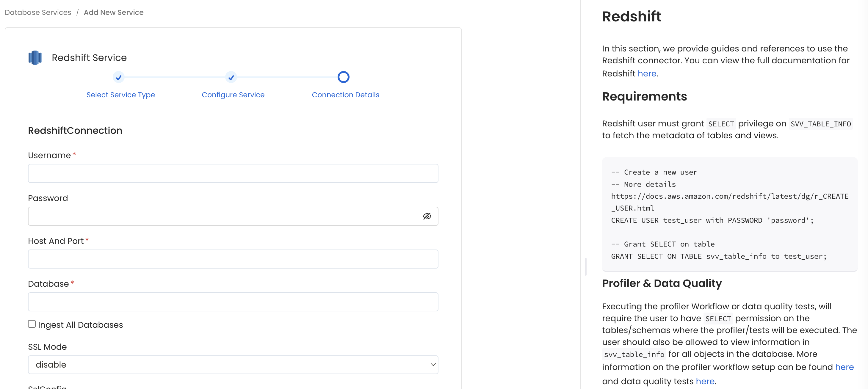Focus the Host And Port input field

pyautogui.click(x=233, y=259)
